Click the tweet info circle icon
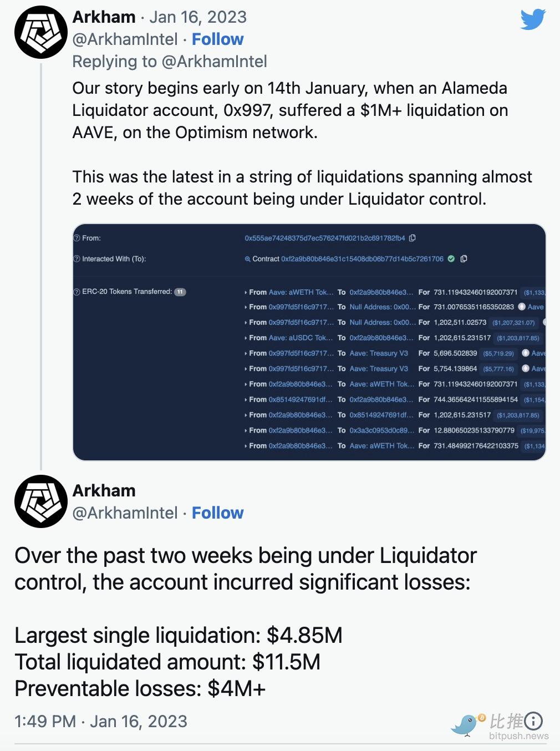 point(533,721)
